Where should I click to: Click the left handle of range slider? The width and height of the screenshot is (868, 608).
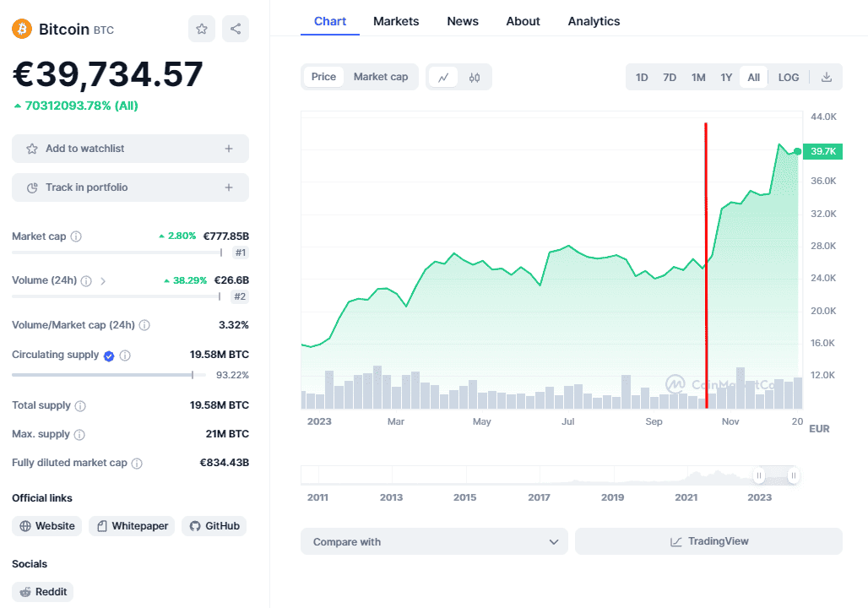[x=759, y=475]
